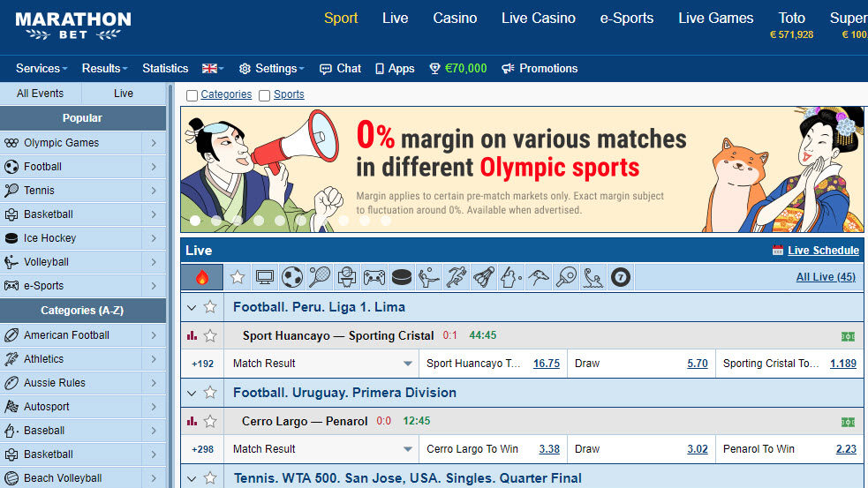Click the 0% margin Olympic sports banner
Viewport: 868px width, 488px height.
point(522,169)
